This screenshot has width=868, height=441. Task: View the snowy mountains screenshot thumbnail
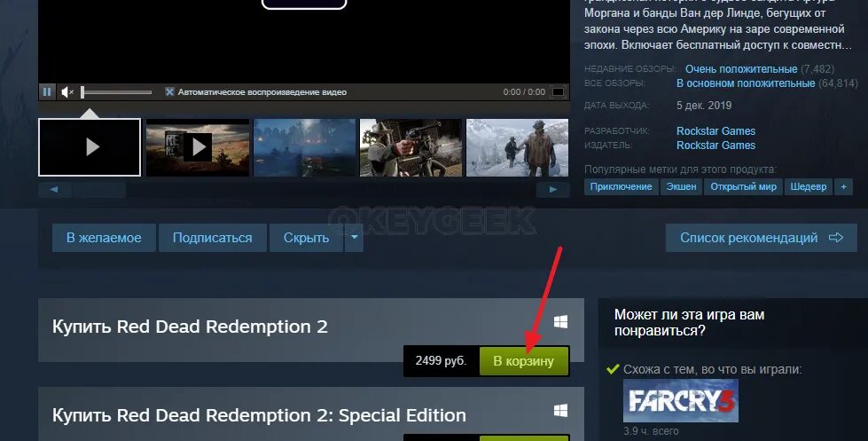(517, 147)
